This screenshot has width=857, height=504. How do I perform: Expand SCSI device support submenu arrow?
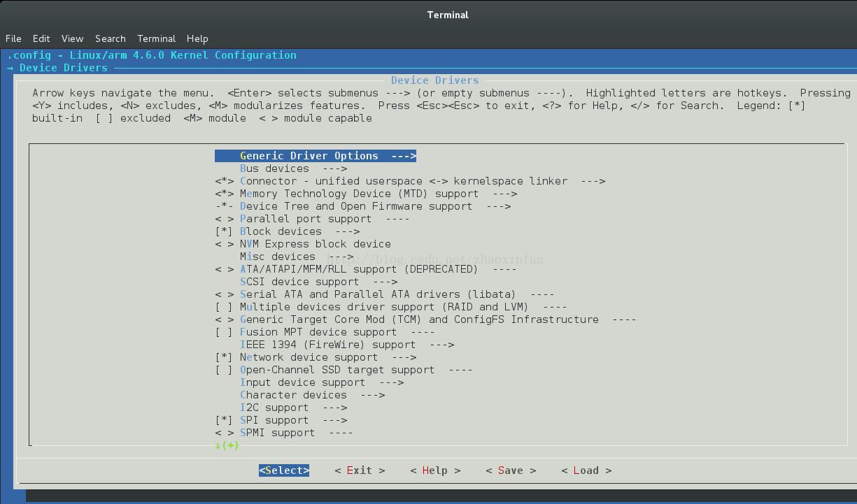click(385, 282)
